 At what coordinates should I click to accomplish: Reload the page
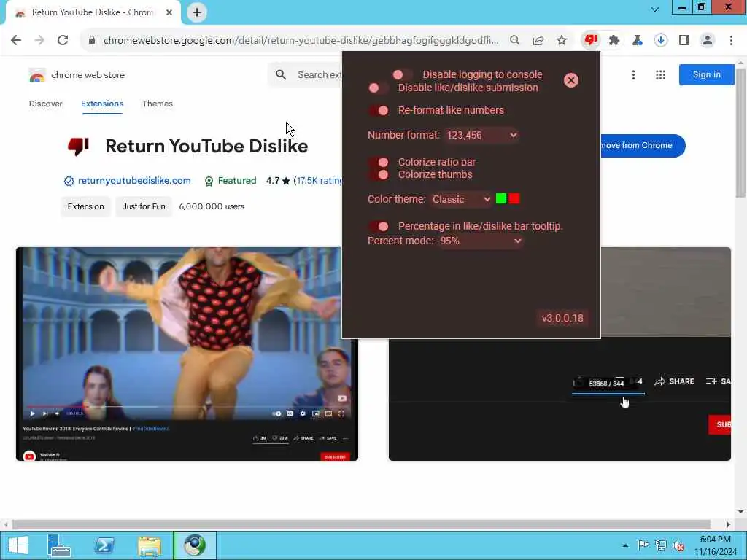63,40
